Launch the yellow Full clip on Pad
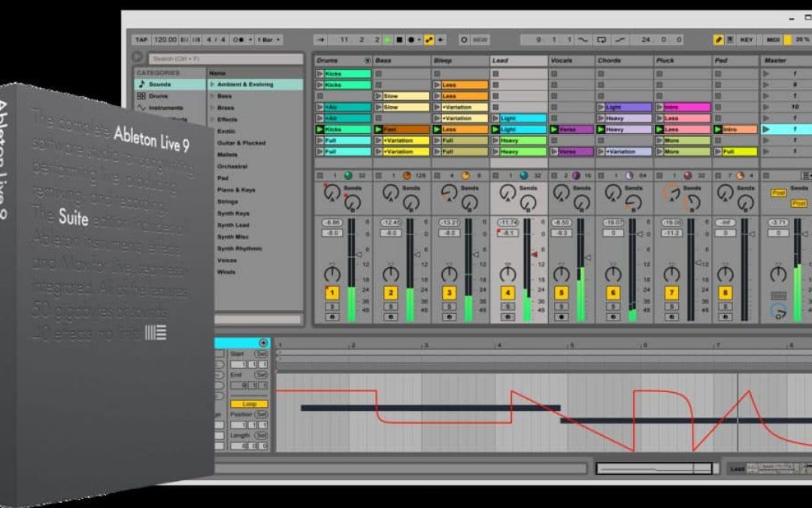812x508 pixels. point(718,151)
